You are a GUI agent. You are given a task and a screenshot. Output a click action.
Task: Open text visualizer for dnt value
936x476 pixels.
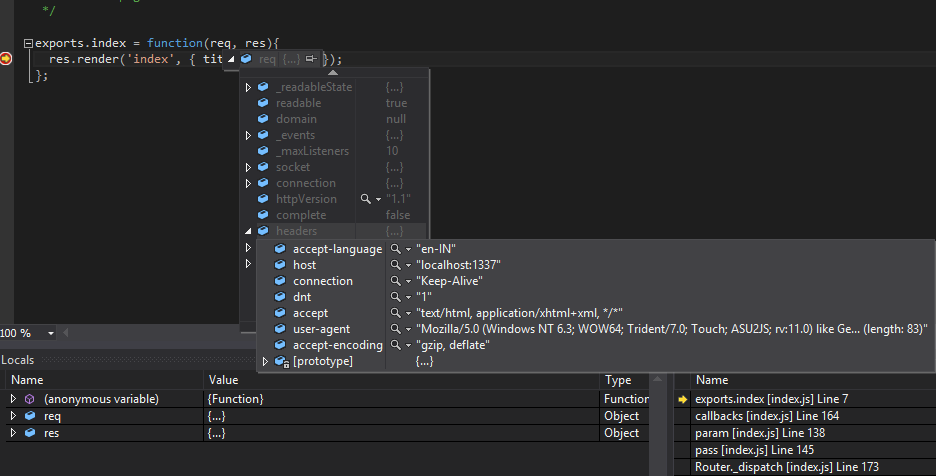tap(395, 297)
